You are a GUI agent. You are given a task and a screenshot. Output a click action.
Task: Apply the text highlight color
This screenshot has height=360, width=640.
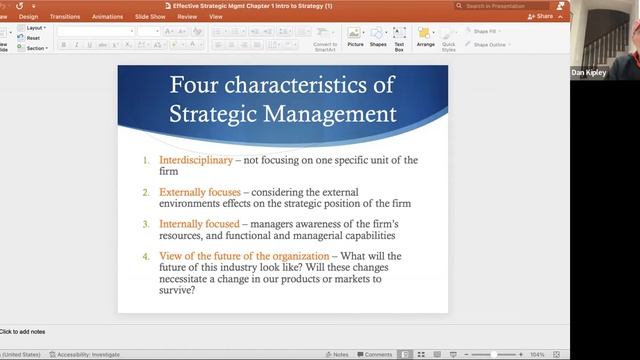pyautogui.click(x=174, y=45)
